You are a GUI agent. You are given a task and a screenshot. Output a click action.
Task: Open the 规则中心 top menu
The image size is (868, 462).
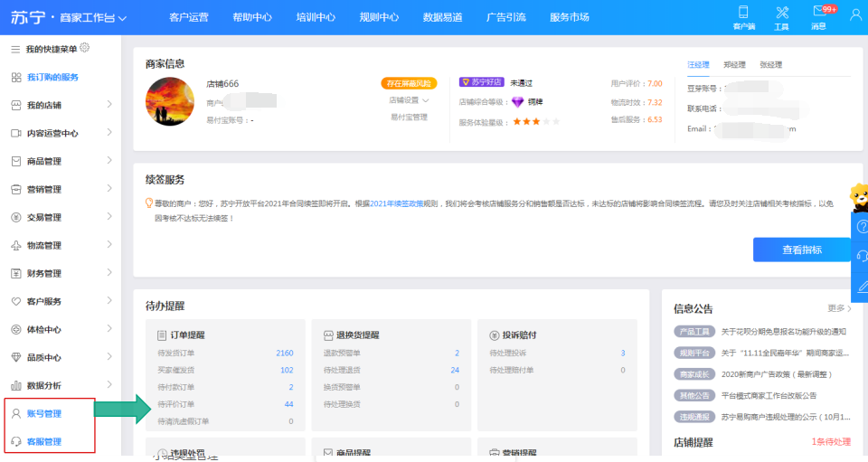click(x=379, y=17)
